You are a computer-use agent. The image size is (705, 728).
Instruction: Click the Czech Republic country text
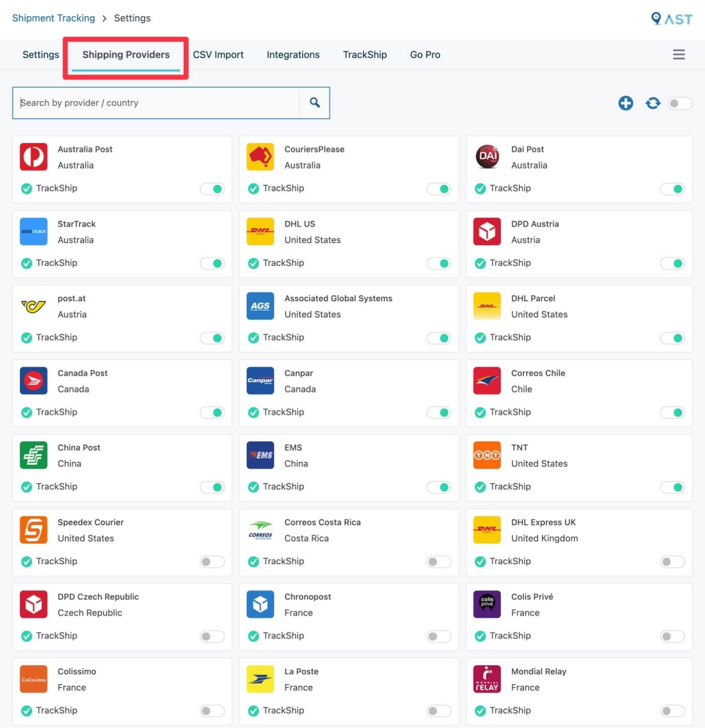90,613
